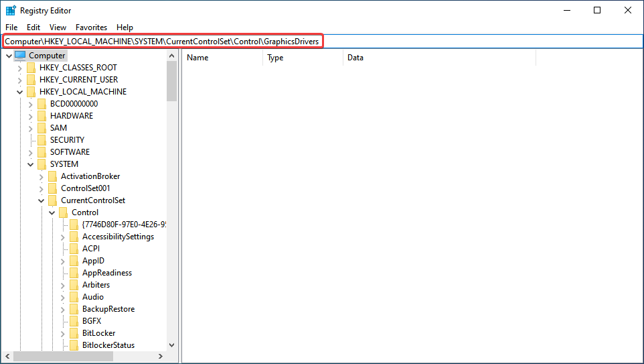Expand the AppID key
The image size is (644, 364).
(x=62, y=261)
